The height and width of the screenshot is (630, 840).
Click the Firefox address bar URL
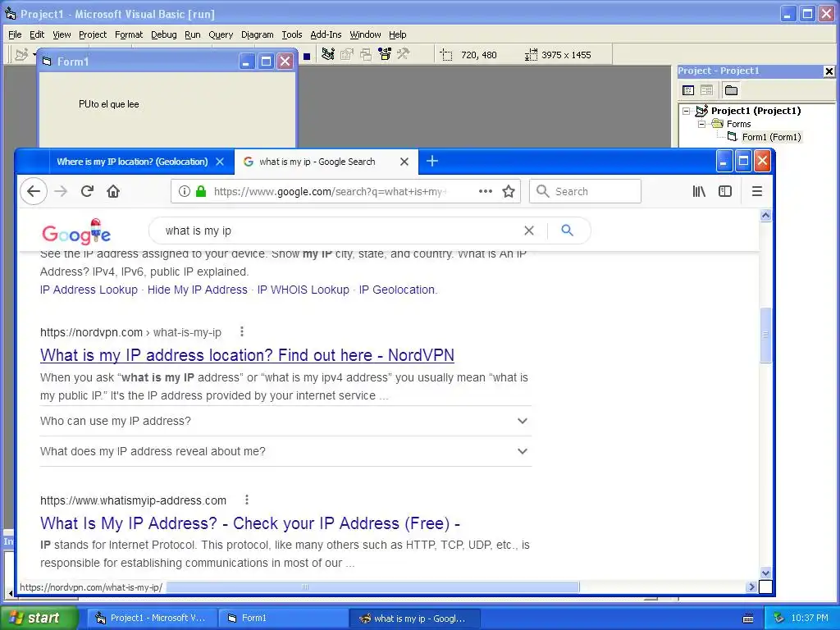point(330,191)
